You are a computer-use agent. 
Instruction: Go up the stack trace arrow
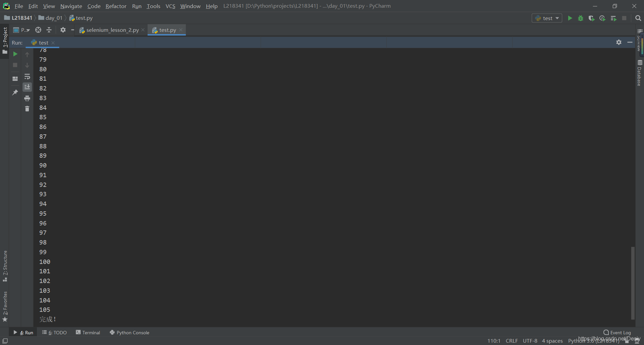coord(27,54)
